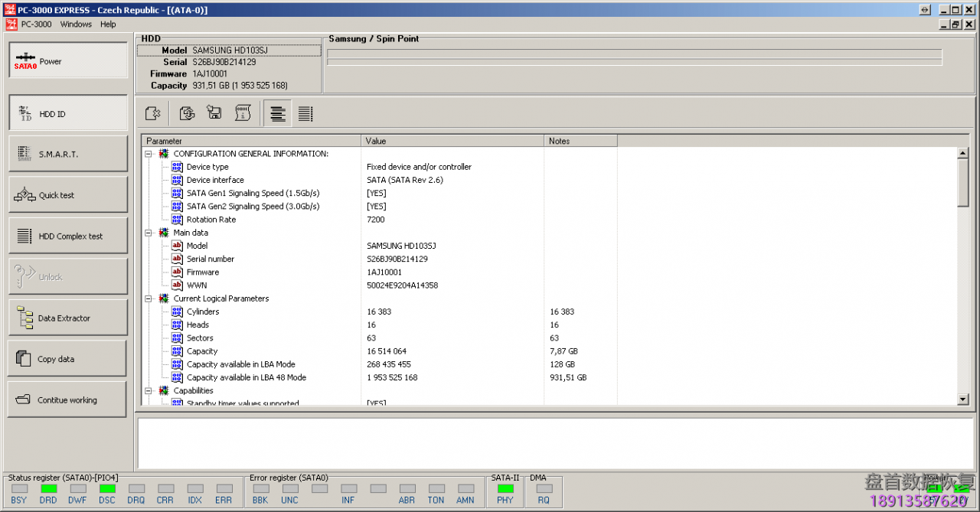Start the HDD Complex test
Image resolution: width=980 pixels, height=512 pixels.
point(68,236)
